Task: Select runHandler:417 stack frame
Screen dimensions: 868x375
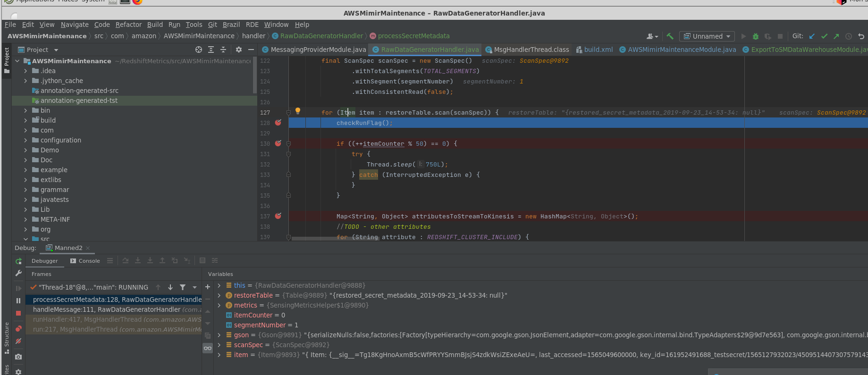Action: pos(114,319)
